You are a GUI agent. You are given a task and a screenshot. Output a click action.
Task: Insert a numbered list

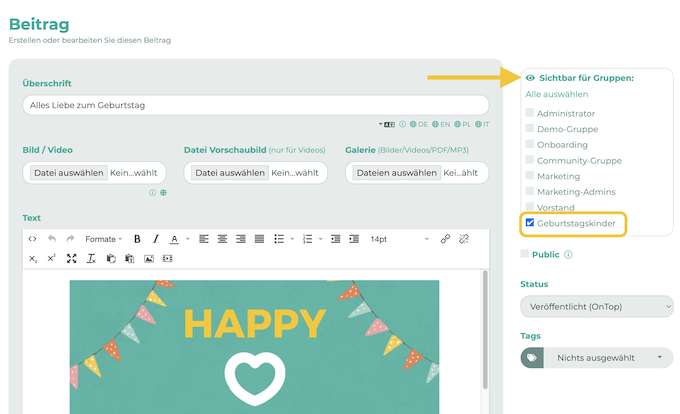click(x=307, y=239)
